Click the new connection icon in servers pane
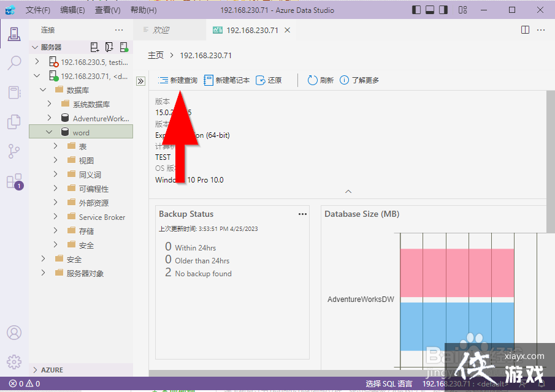The height and width of the screenshot is (392, 555). pos(95,47)
